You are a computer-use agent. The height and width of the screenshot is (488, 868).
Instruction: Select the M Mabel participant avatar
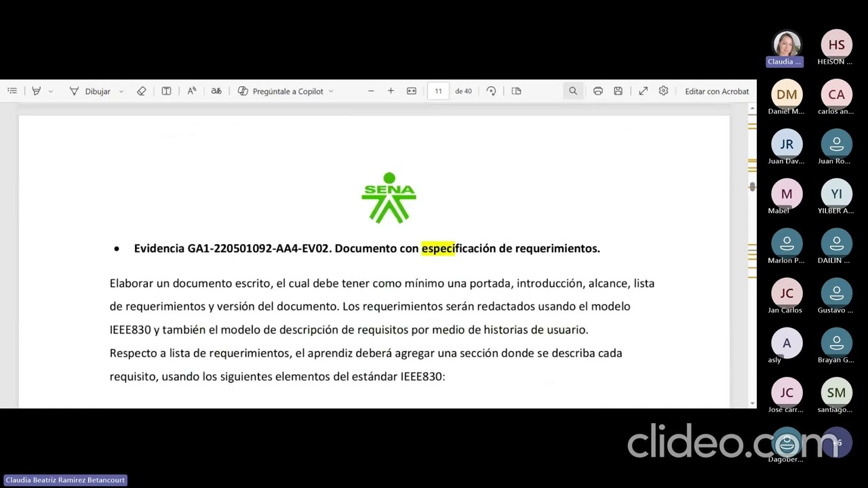(x=787, y=194)
